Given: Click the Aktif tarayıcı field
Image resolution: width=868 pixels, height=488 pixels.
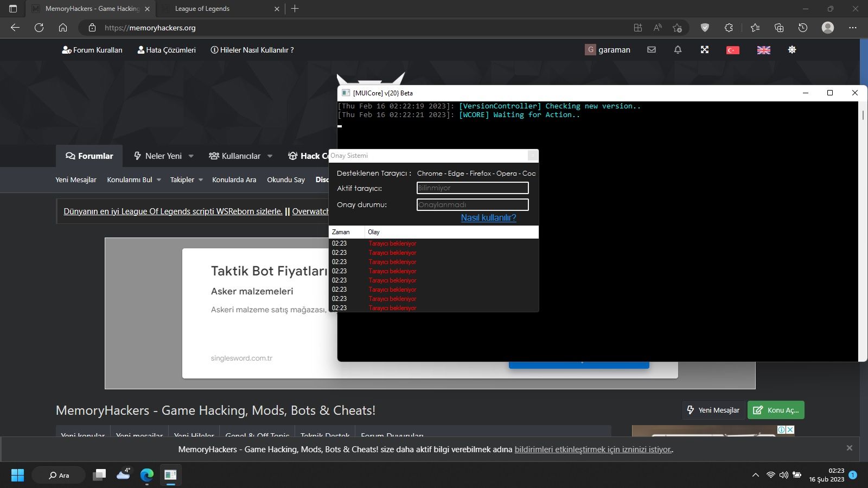Looking at the screenshot, I should click(473, 188).
